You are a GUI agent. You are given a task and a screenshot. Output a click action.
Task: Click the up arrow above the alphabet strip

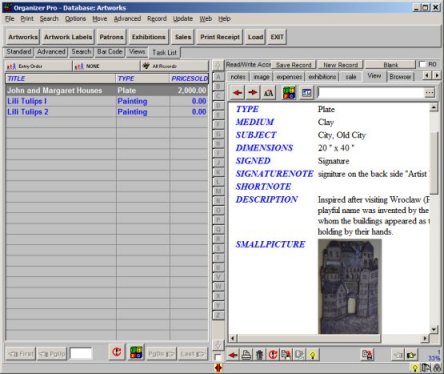(x=218, y=65)
